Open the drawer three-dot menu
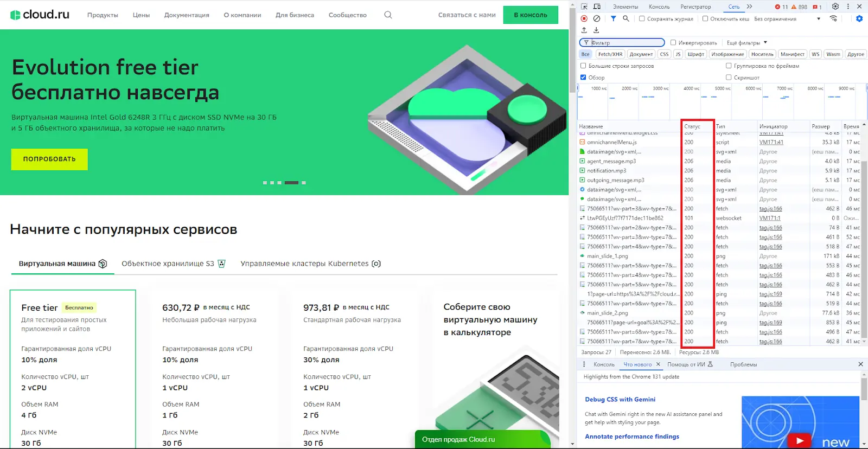This screenshot has width=868, height=449. click(x=584, y=364)
